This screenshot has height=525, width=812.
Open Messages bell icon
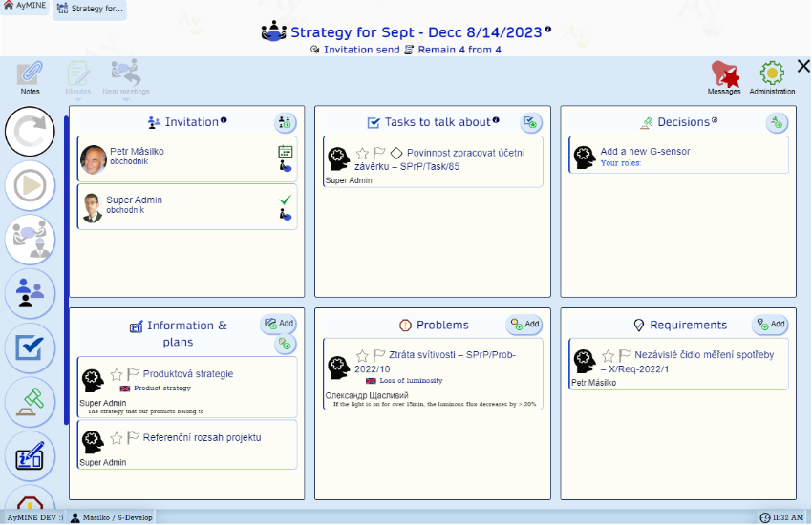[724, 74]
